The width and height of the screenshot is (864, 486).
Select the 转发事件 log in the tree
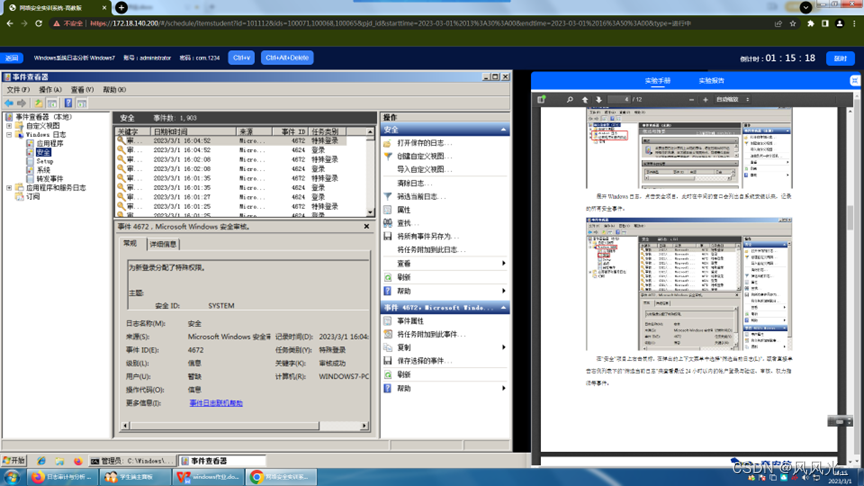(50, 179)
